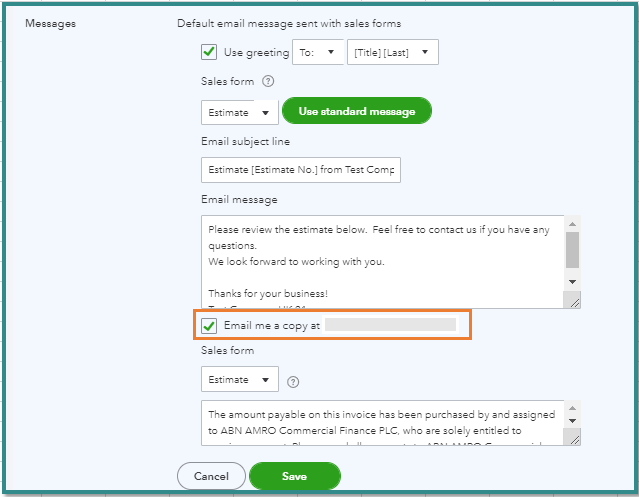Click the Cancel button

point(211,476)
